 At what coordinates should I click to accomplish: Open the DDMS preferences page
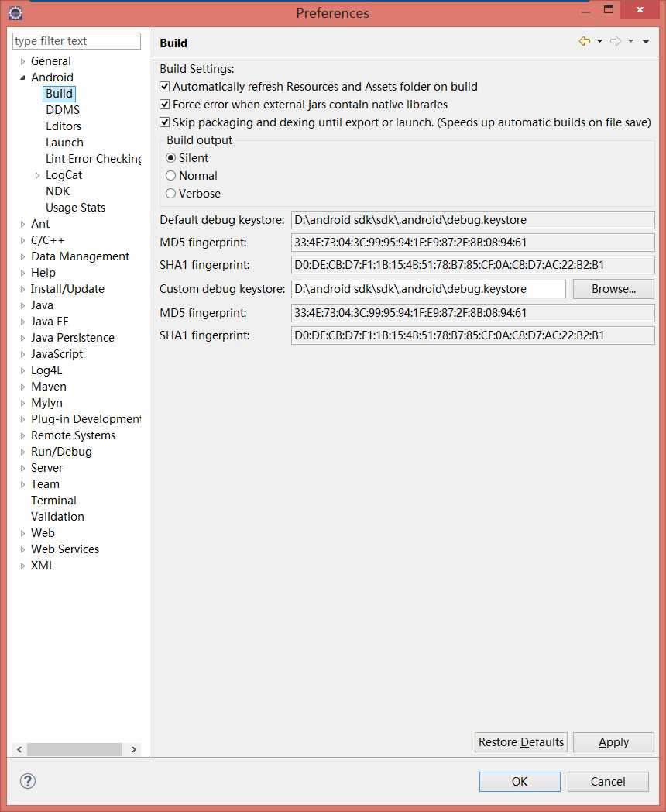pyautogui.click(x=63, y=110)
